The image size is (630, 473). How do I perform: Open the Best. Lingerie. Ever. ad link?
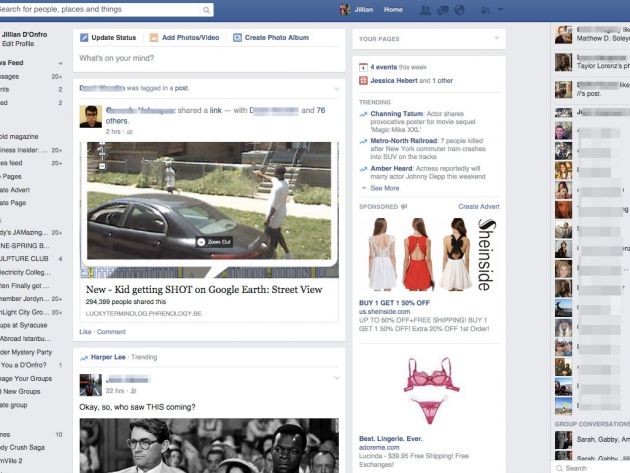pos(391,438)
